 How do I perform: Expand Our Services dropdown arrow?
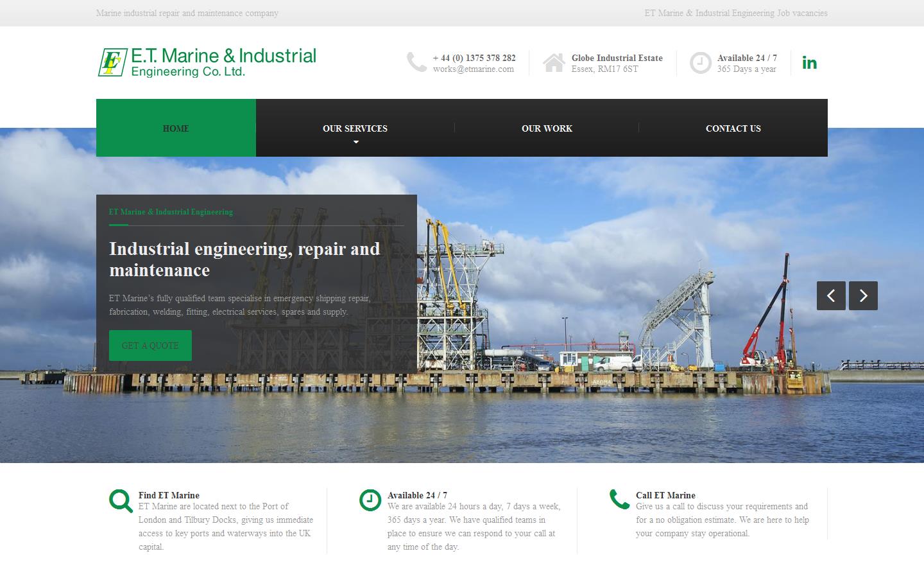(x=355, y=142)
